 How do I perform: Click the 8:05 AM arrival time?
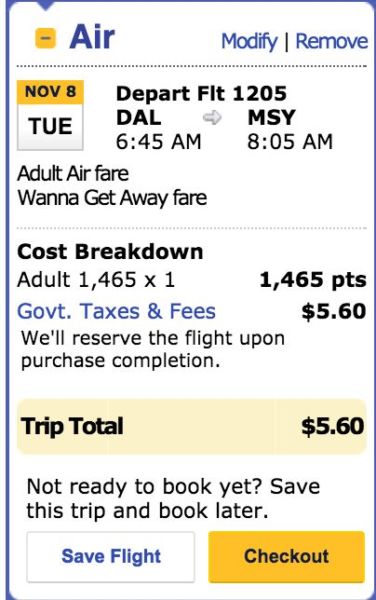[x=290, y=142]
